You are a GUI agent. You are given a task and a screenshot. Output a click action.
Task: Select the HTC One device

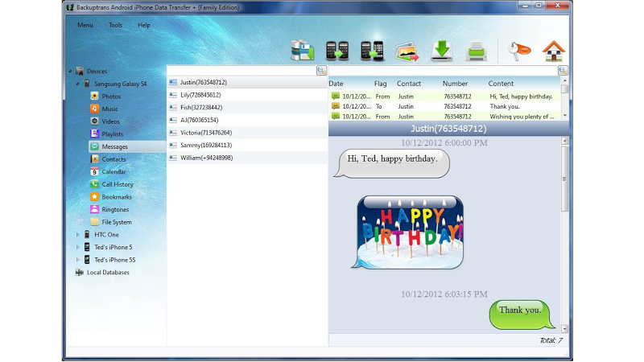(x=106, y=235)
